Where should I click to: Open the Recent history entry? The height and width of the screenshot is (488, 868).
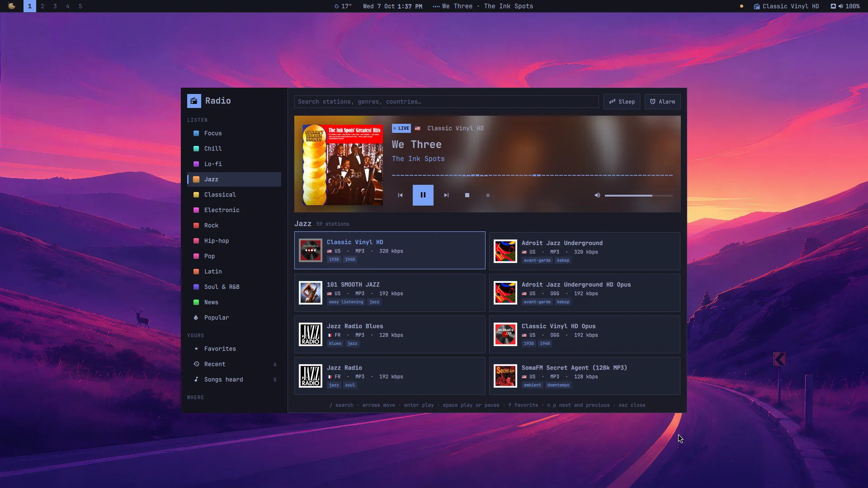[x=234, y=364]
